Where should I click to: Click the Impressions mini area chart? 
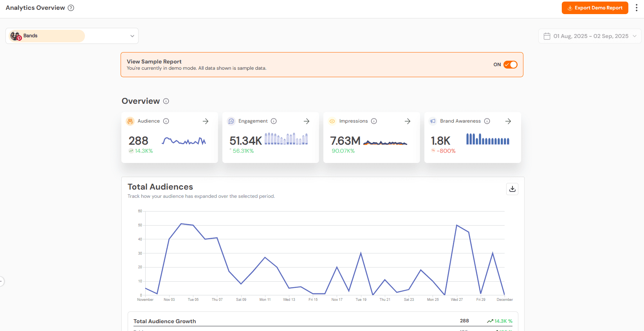[x=385, y=143]
